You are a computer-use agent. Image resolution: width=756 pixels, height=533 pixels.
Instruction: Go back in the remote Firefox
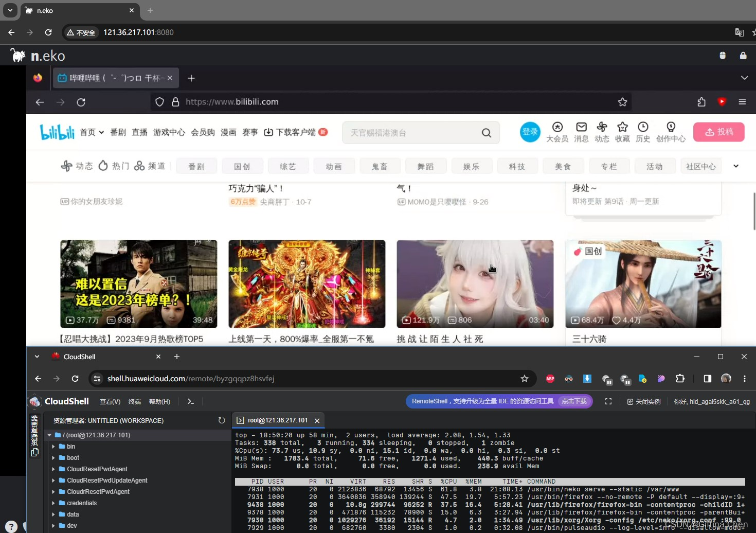point(40,102)
